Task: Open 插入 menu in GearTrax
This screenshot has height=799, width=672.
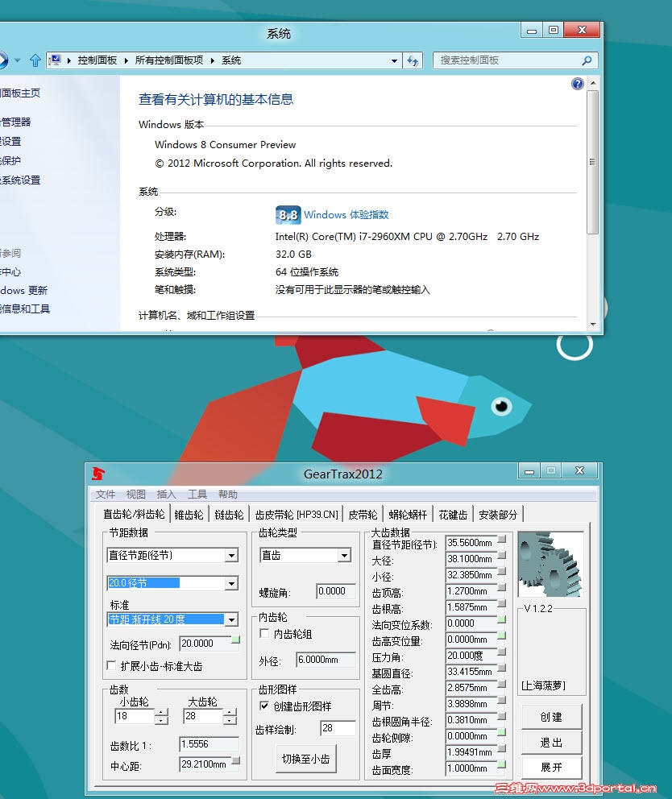Action: coord(166,495)
